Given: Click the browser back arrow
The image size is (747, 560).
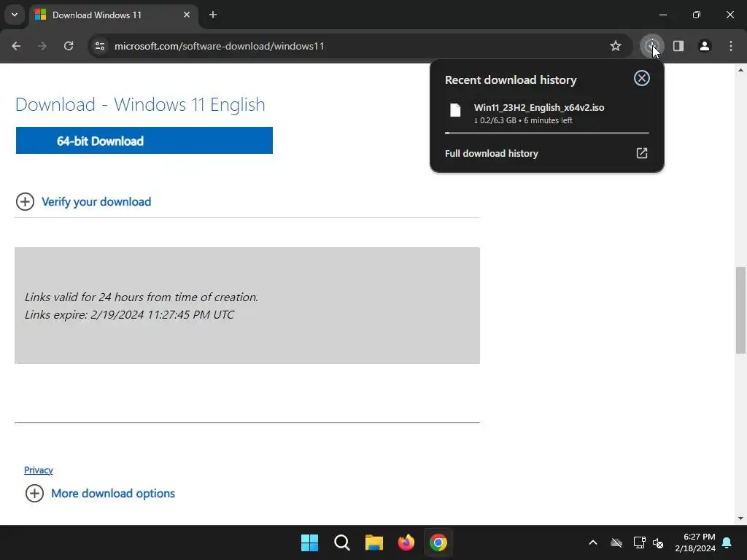Looking at the screenshot, I should click(x=16, y=46).
